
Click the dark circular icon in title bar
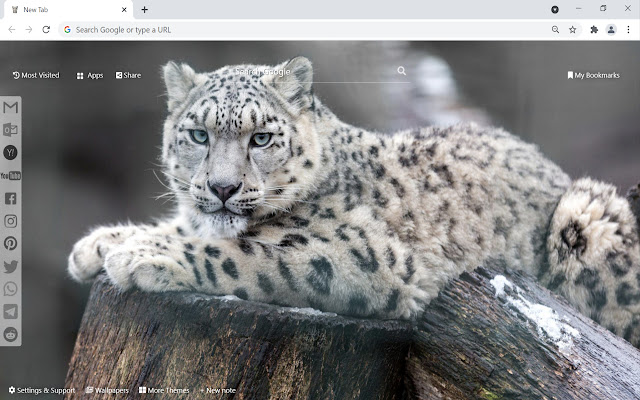point(555,9)
